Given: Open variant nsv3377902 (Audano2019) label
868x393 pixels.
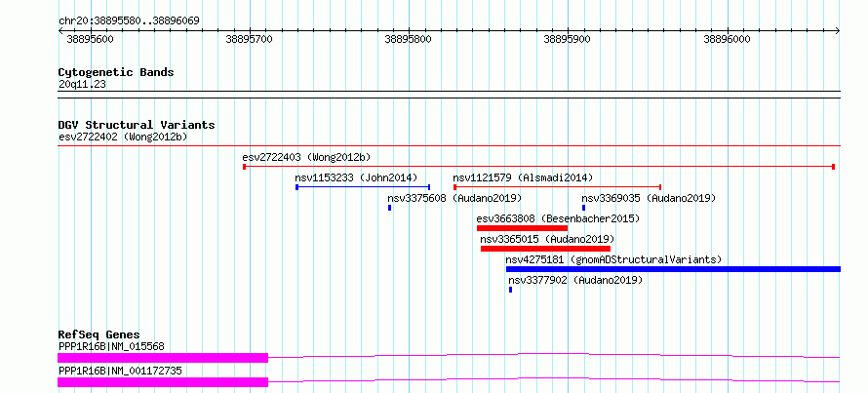Looking at the screenshot, I should click(575, 280).
